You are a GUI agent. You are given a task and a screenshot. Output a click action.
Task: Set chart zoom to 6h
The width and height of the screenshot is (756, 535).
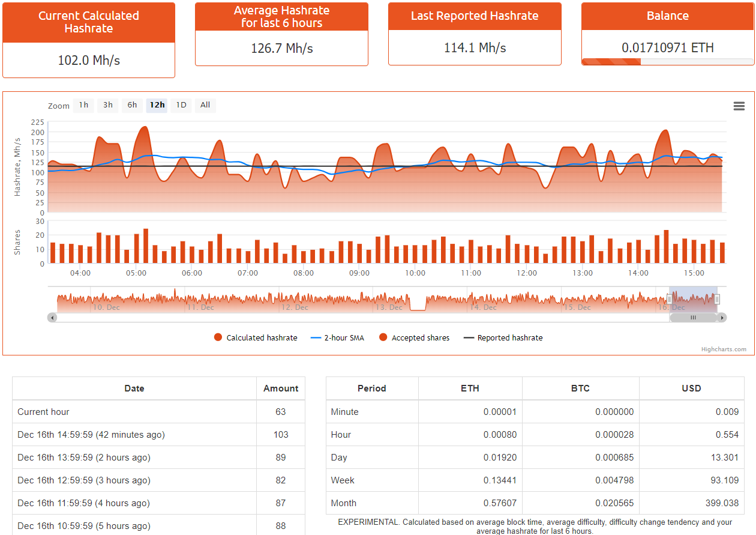(x=132, y=105)
